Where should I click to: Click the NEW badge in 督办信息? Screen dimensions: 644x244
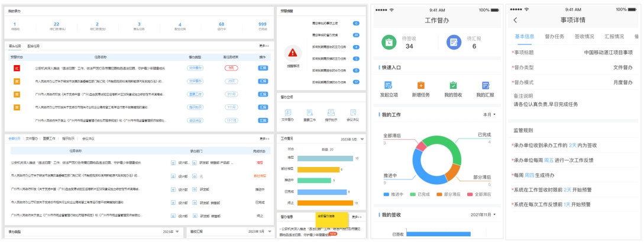click(333, 234)
